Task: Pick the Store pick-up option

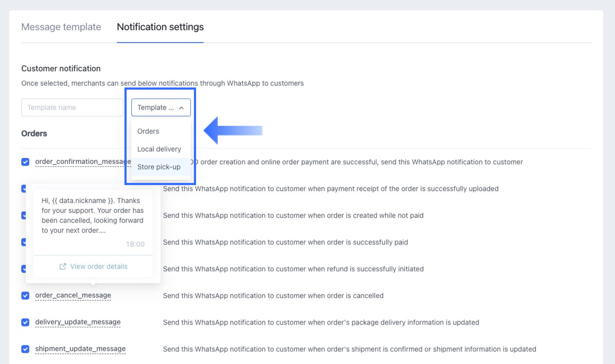Action: point(159,167)
